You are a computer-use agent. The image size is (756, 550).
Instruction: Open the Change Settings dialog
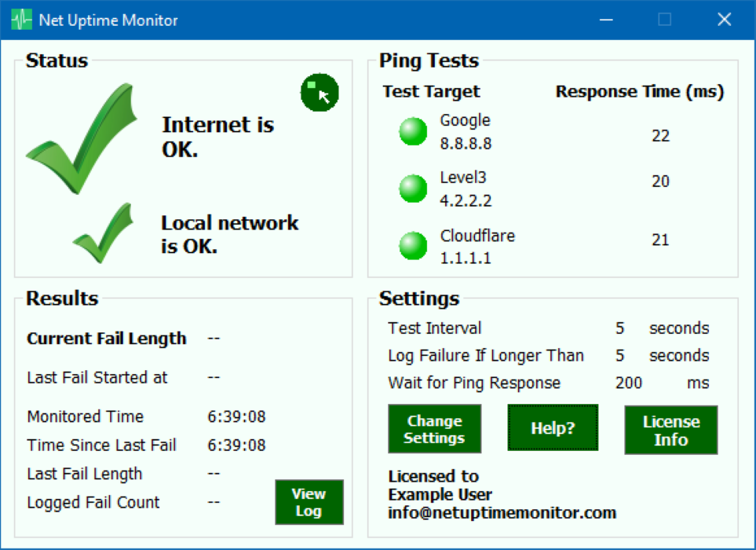tap(434, 429)
